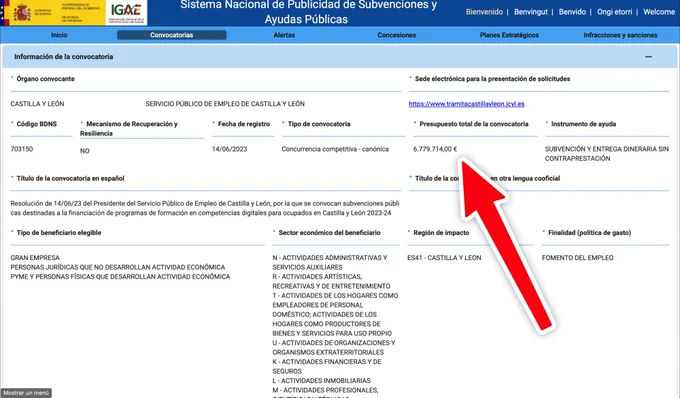Click the Sistema Nacional de Publicidad page title

click(308, 12)
